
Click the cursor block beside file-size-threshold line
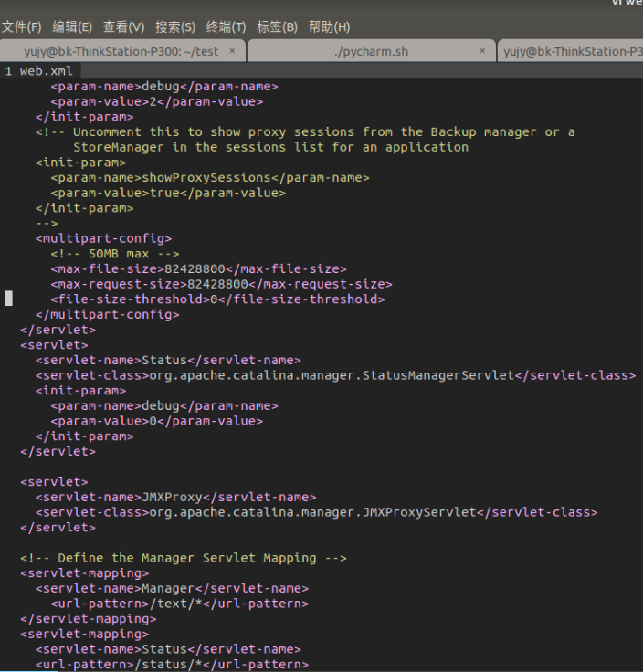9,299
